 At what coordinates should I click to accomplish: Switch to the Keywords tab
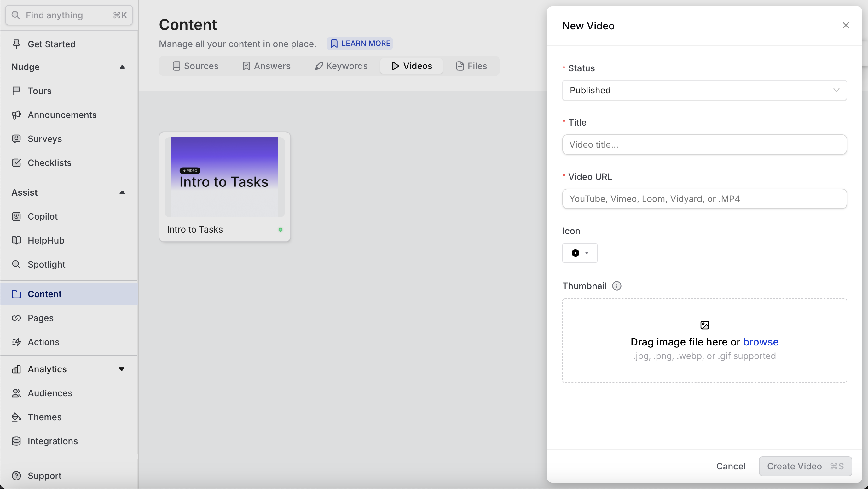point(341,66)
